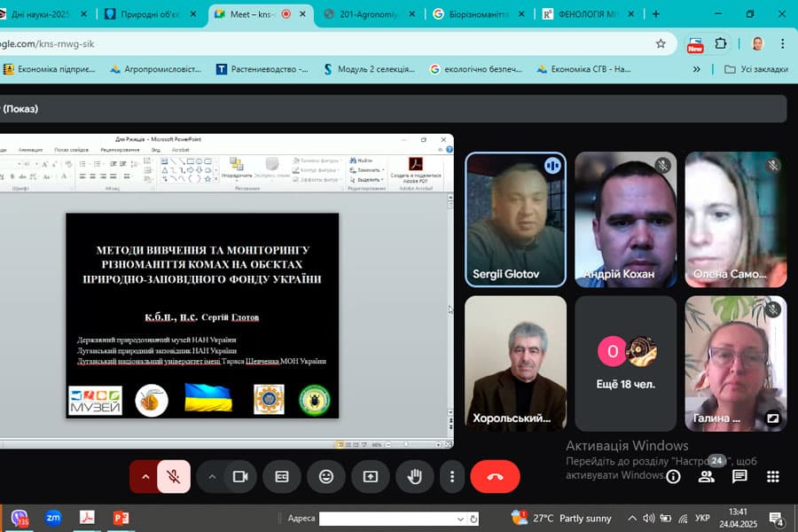Open more options three-dot menu in Meet
798x532 pixels.
(452, 476)
